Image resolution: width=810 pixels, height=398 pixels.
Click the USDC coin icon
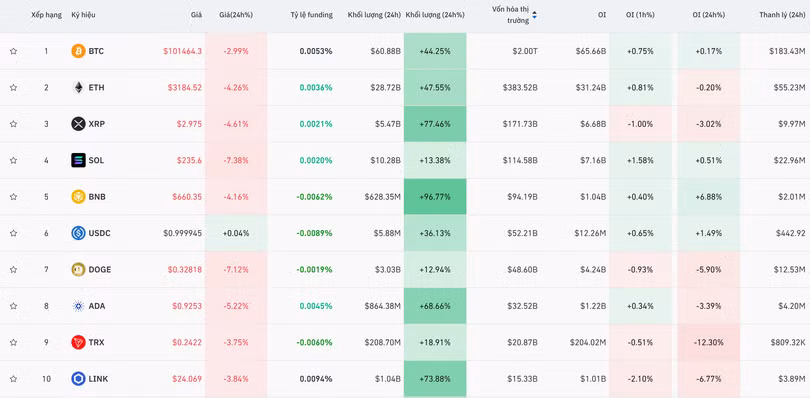pos(78,233)
